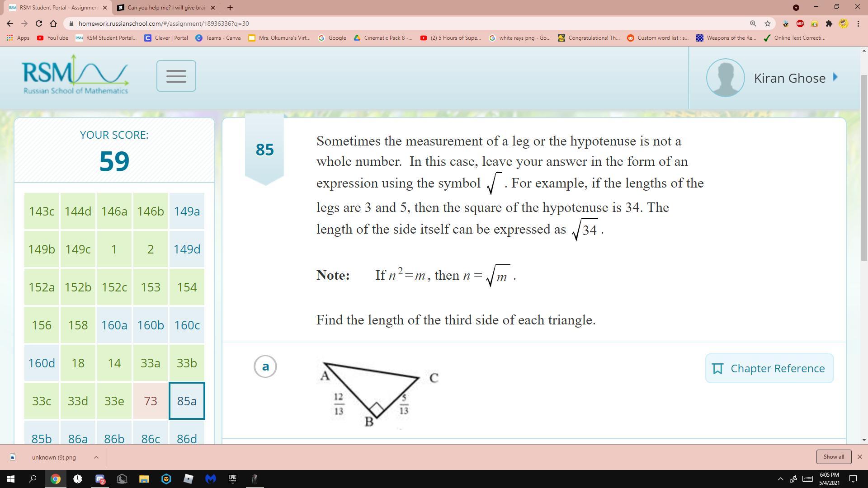Image resolution: width=868 pixels, height=488 pixels.
Task: Click Show all downloads button
Action: click(x=833, y=457)
